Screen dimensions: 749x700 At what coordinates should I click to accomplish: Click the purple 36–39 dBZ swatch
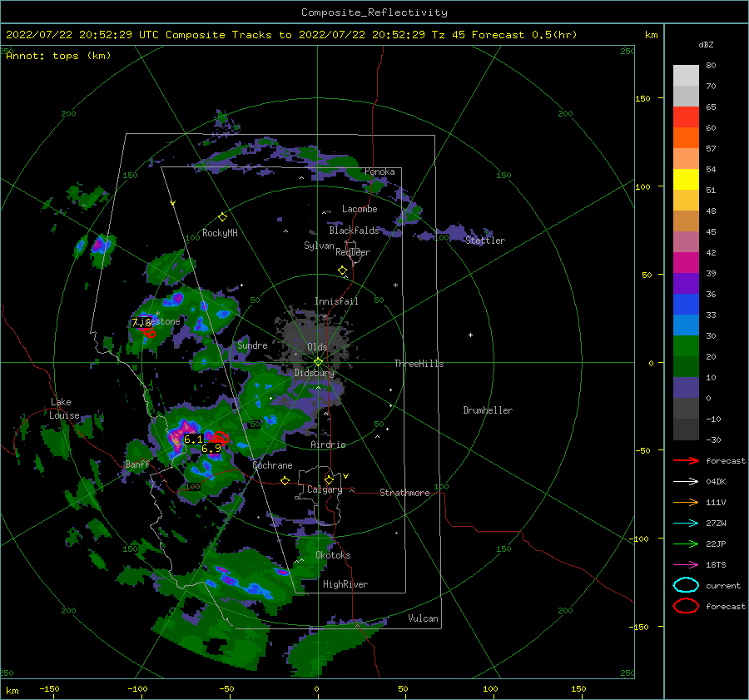(686, 283)
